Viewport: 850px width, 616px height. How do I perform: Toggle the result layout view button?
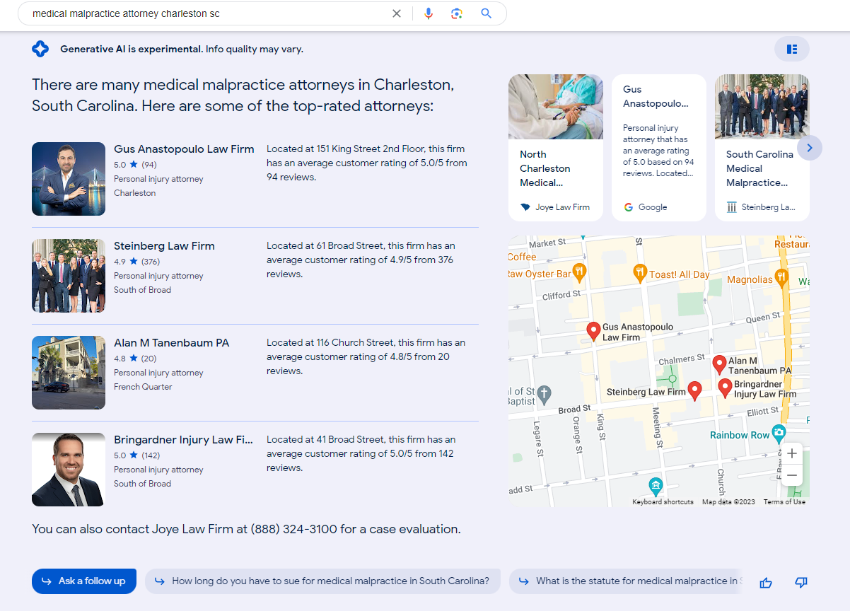pos(792,49)
